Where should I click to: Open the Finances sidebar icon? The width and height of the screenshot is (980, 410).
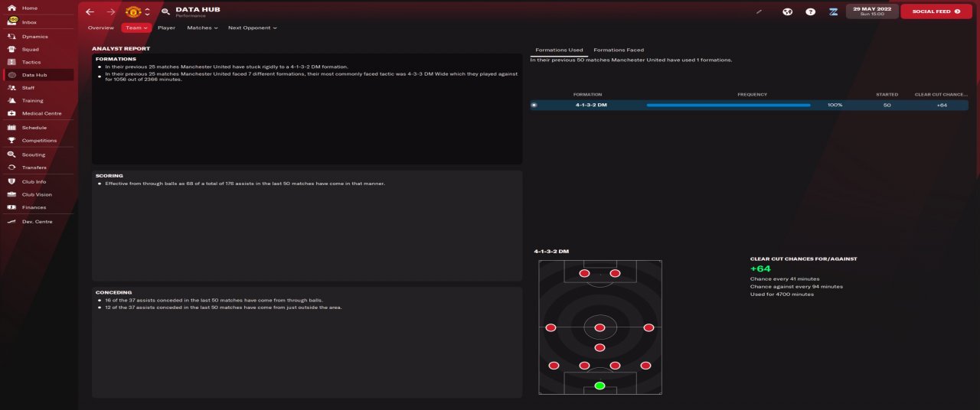(x=11, y=207)
